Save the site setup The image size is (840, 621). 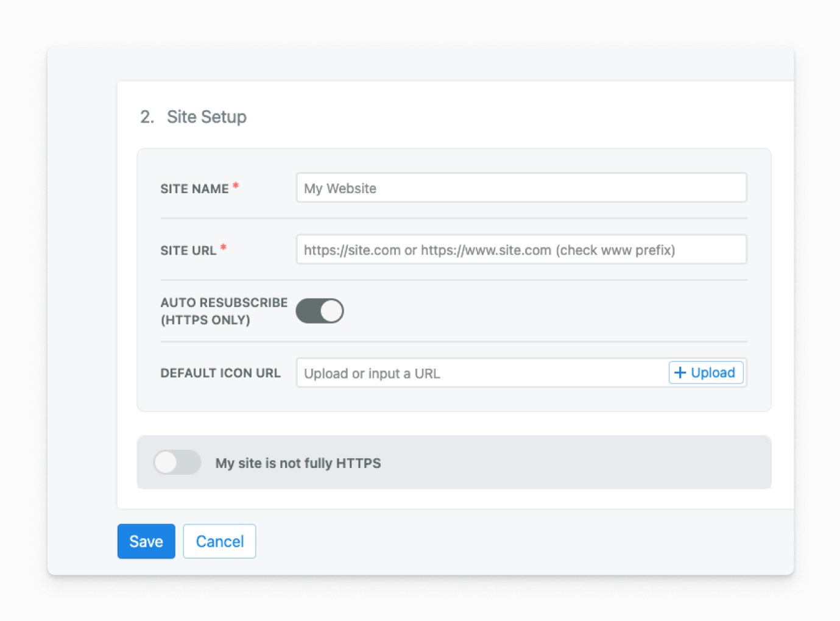coord(146,541)
